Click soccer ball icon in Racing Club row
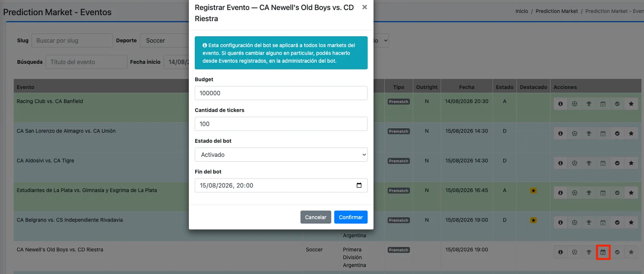 coord(574,104)
